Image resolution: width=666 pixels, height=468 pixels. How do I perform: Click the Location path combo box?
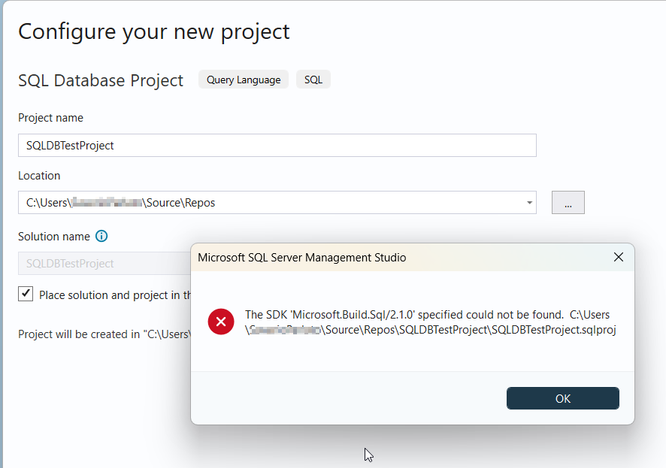[270, 203]
